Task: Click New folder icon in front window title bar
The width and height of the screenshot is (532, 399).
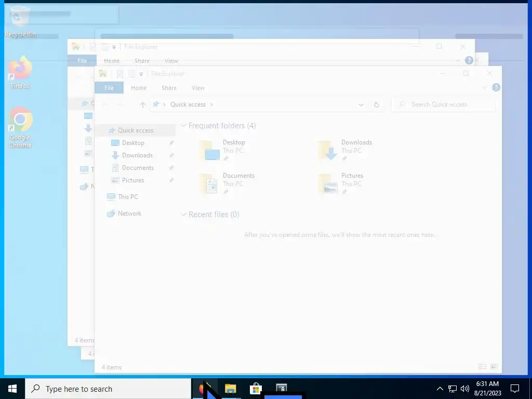Action: 131,74
